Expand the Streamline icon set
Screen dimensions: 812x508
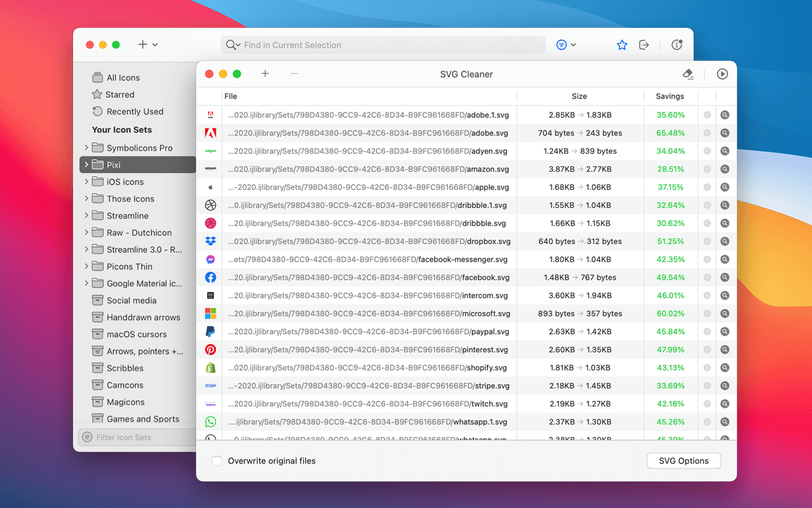tap(86, 215)
